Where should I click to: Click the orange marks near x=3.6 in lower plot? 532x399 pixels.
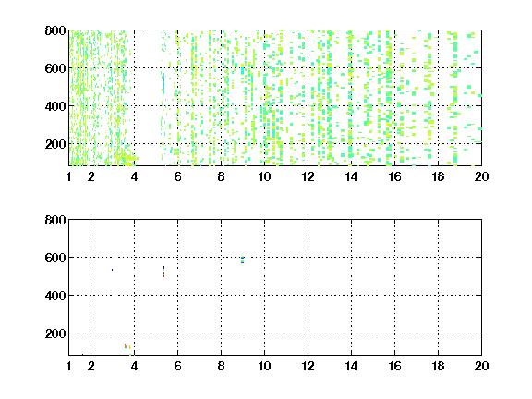click(126, 345)
